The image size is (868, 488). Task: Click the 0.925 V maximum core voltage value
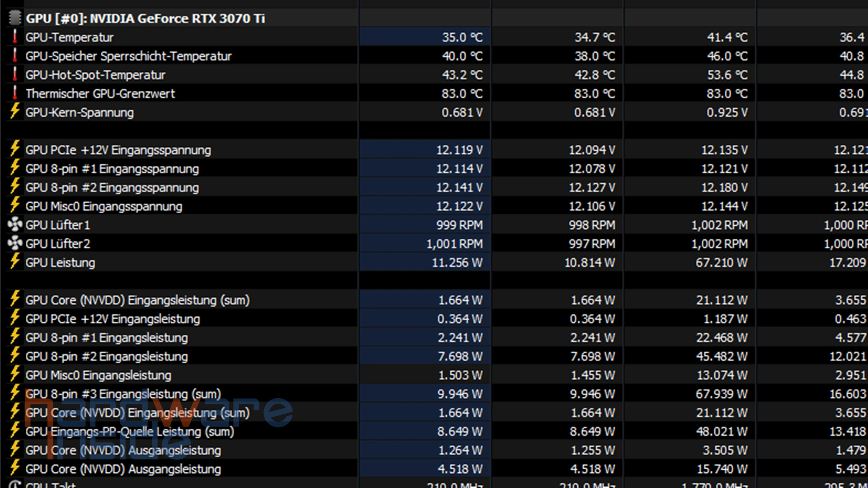[x=726, y=113]
